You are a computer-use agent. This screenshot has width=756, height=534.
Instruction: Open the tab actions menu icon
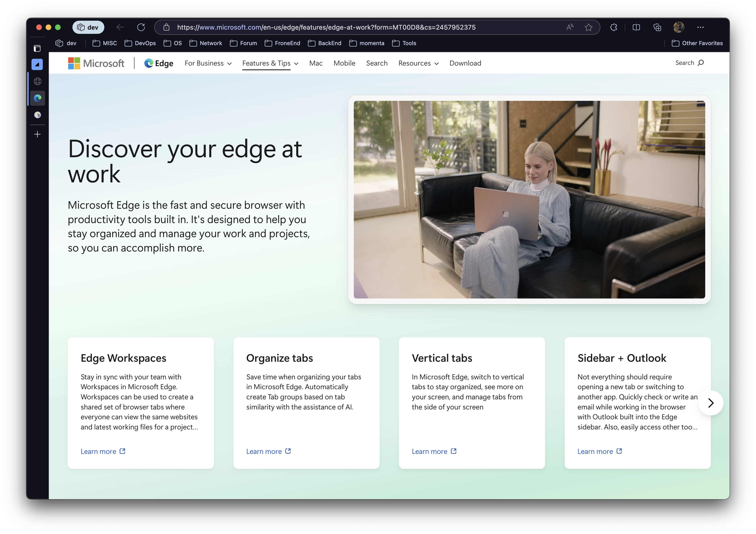tap(37, 48)
